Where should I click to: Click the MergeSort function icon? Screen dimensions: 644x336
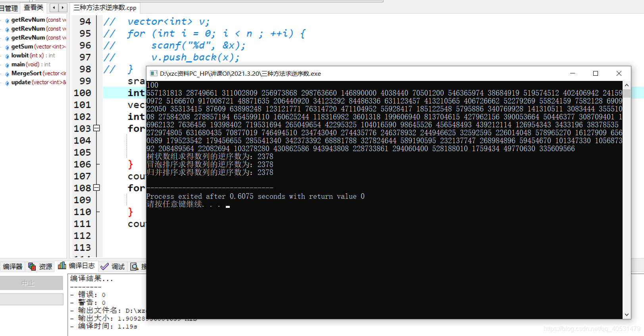tap(7, 74)
